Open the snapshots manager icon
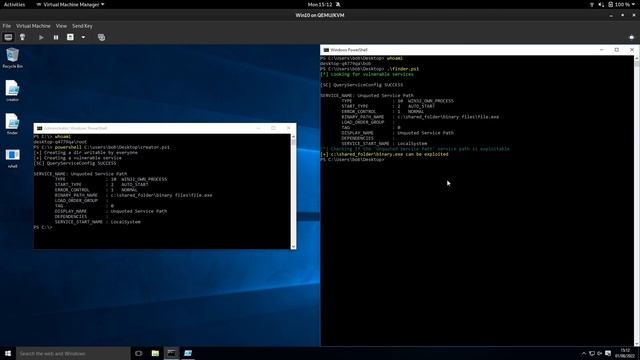 click(x=101, y=37)
